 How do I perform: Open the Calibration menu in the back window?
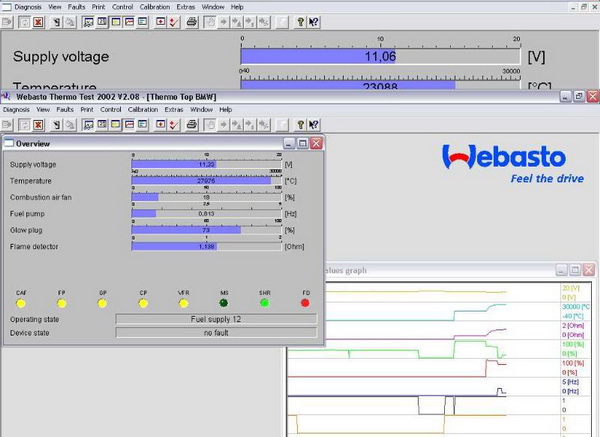point(155,7)
